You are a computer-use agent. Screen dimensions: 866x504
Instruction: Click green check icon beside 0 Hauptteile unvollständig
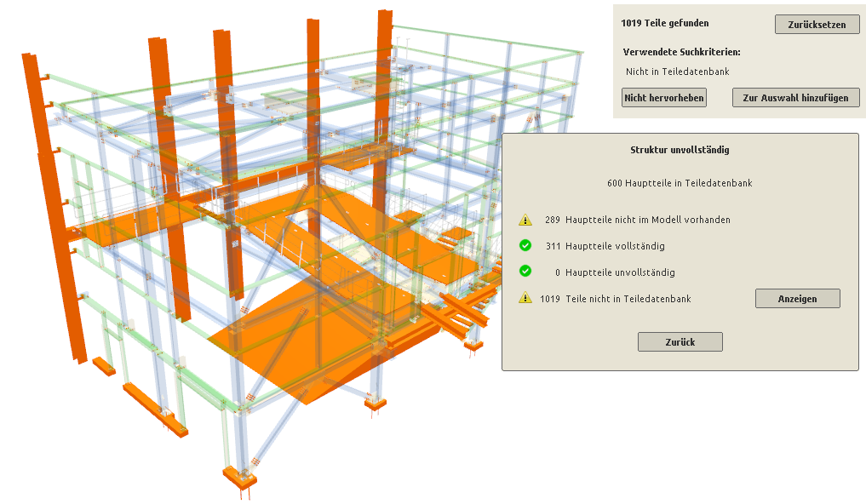(x=525, y=272)
